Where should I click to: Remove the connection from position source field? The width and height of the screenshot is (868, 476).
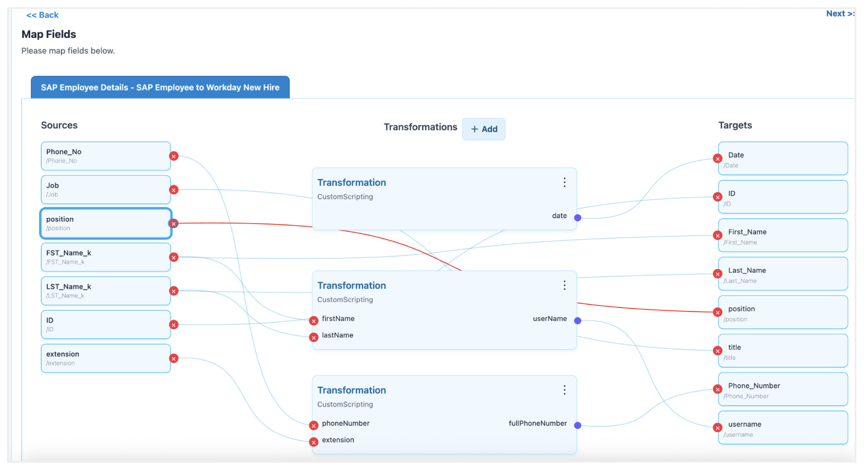click(x=174, y=223)
